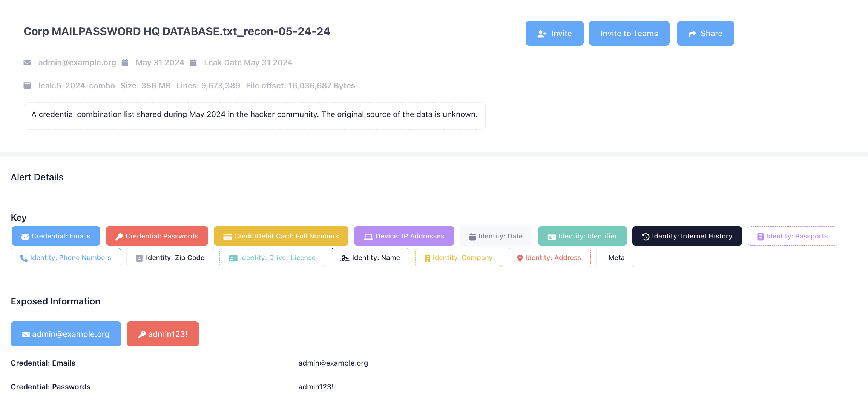Toggle the Credential: Passwords key filter

(157, 236)
